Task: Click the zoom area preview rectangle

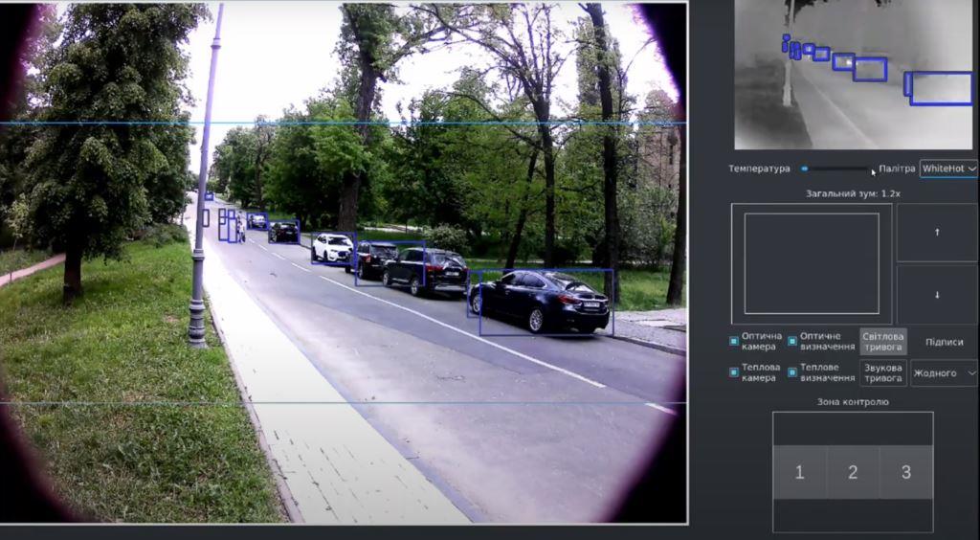Action: coord(812,263)
